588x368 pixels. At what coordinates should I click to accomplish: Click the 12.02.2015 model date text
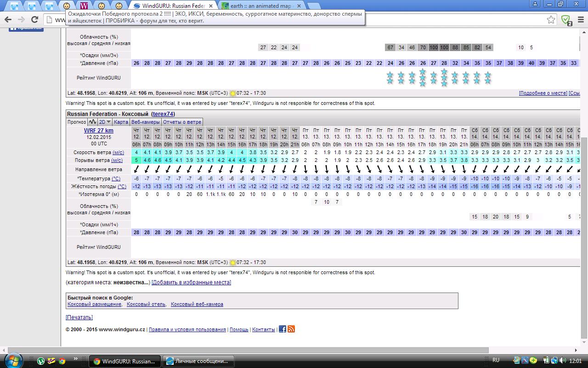[x=99, y=137]
